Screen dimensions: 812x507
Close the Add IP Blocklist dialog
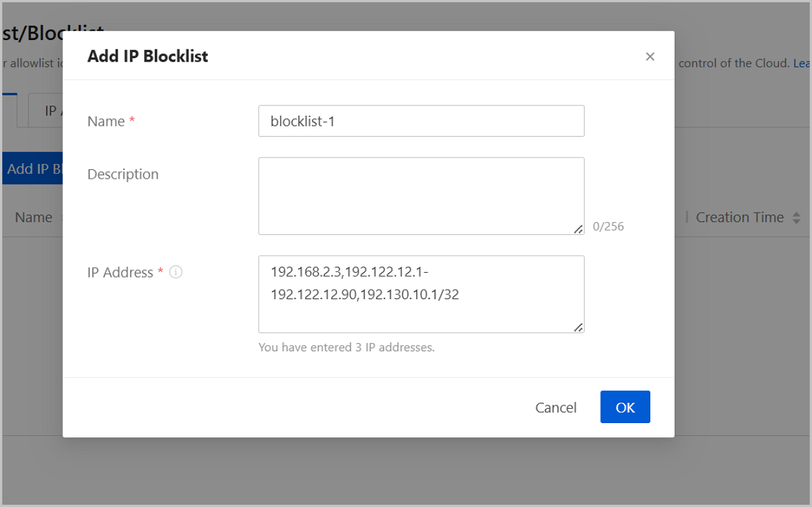tap(650, 57)
